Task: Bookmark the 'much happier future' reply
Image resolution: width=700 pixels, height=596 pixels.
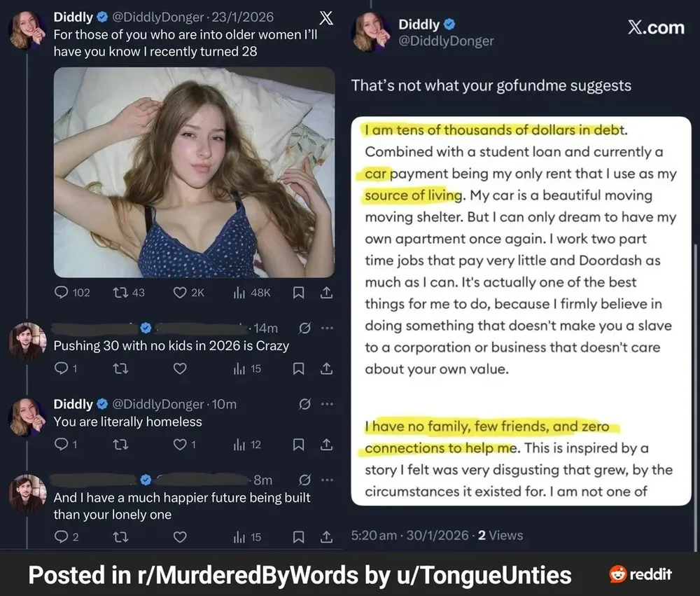Action: [298, 537]
